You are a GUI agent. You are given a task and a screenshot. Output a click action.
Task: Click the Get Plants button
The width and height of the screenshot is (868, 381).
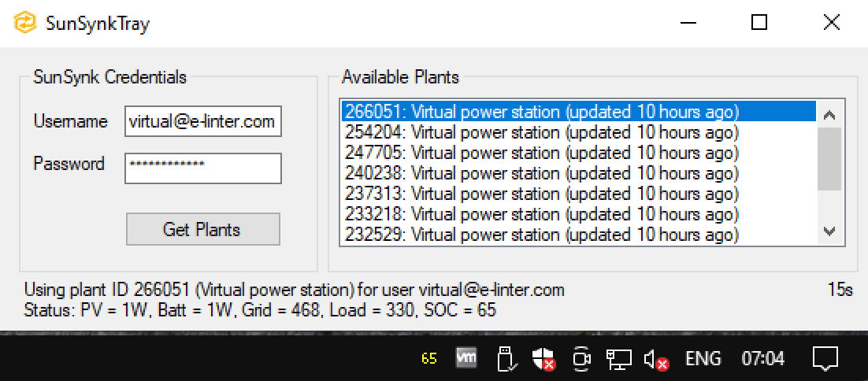tap(203, 229)
